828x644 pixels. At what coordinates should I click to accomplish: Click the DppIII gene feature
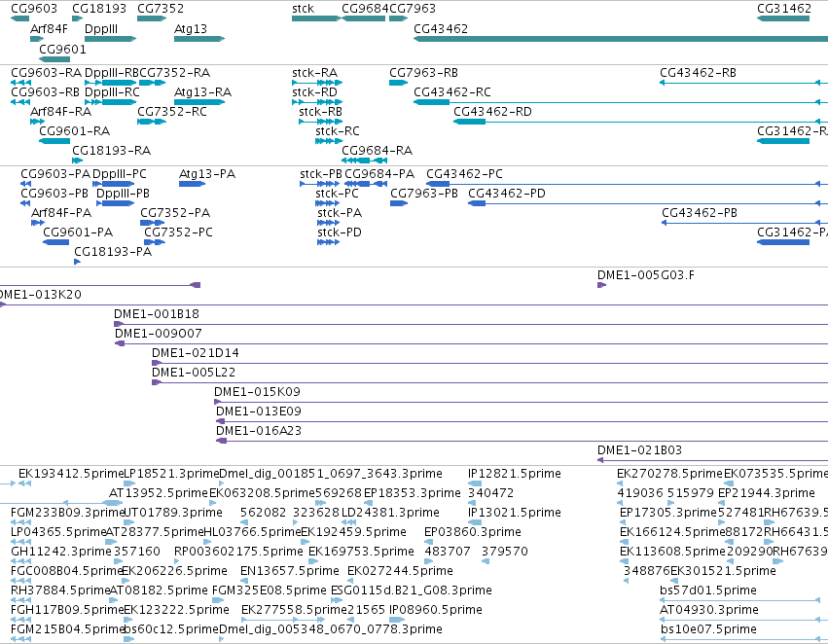110,39
